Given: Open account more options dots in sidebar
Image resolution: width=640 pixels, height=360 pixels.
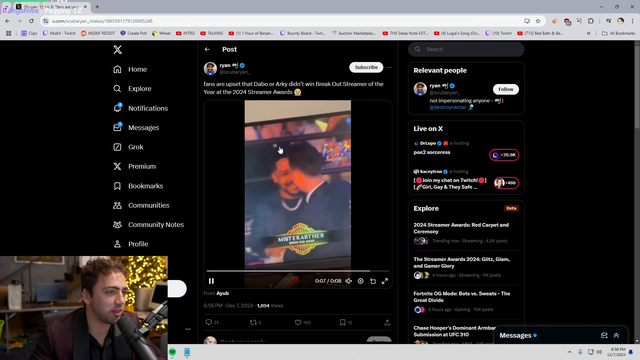Looking at the screenshot, I should (x=188, y=329).
